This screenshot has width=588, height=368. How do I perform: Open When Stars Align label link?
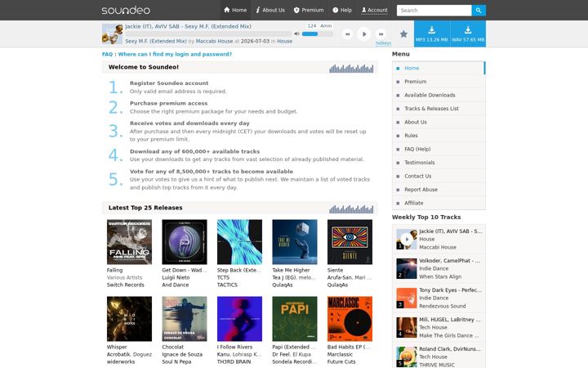(440, 276)
